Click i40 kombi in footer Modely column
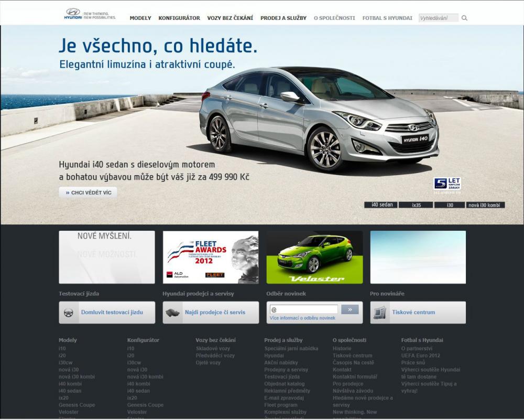This screenshot has width=524, height=420. click(70, 383)
